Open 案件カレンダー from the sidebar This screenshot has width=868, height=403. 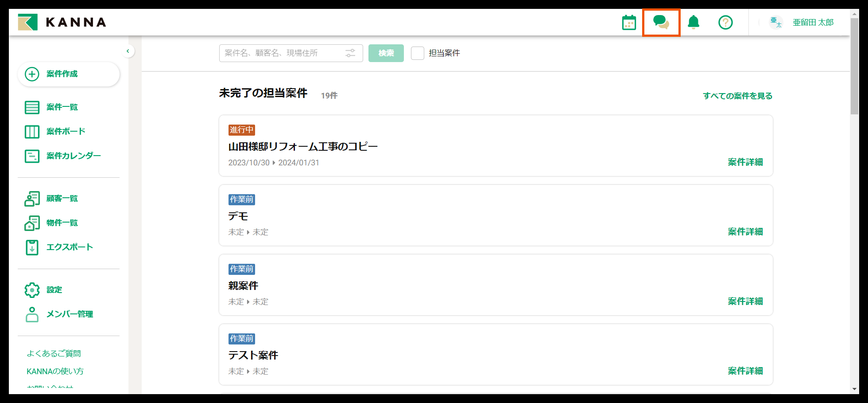[x=31, y=156]
